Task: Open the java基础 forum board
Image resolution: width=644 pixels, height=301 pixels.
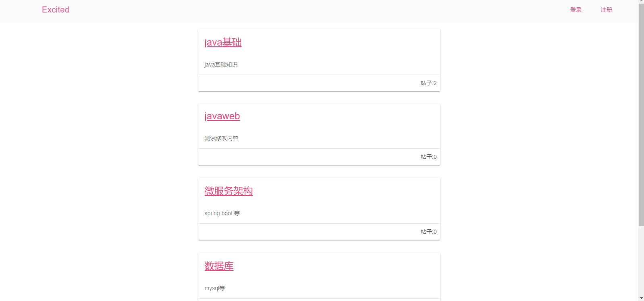Action: pyautogui.click(x=223, y=42)
